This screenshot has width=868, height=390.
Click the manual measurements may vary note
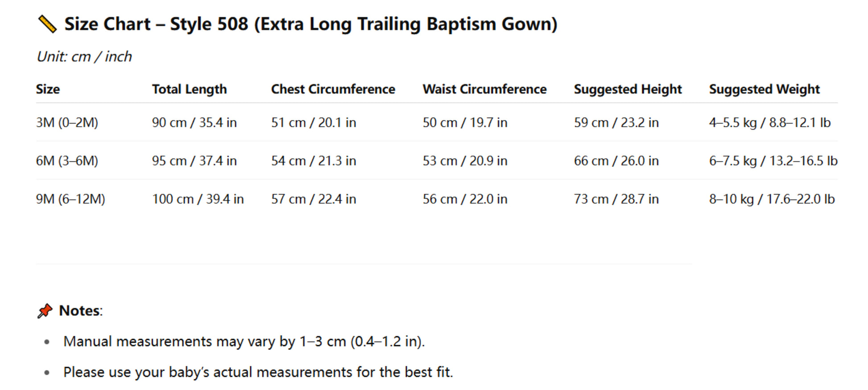click(x=244, y=341)
